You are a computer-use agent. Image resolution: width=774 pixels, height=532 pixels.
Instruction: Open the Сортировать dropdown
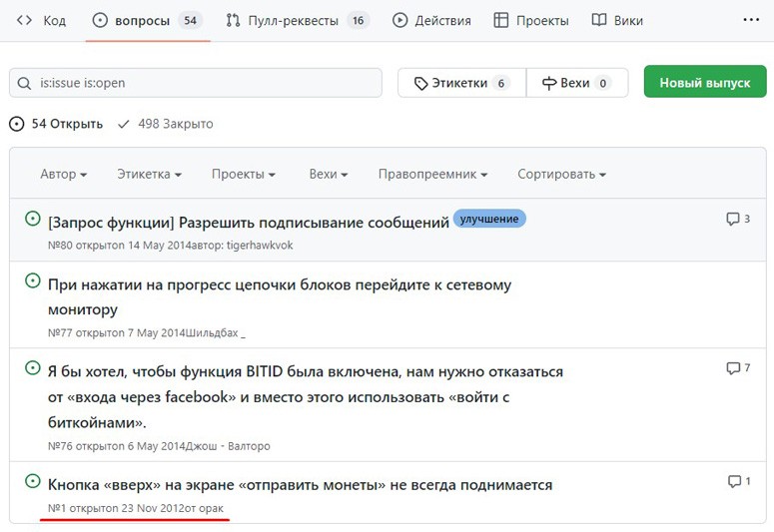tap(561, 175)
